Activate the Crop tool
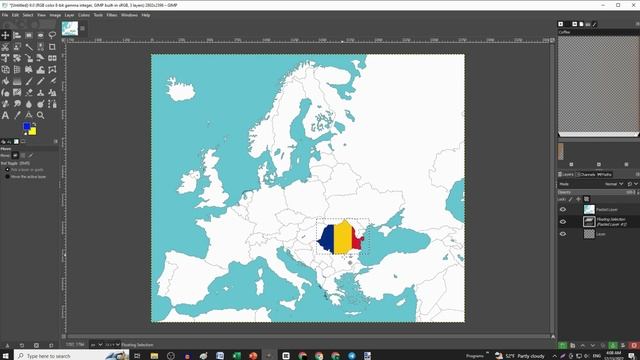 click(x=52, y=47)
